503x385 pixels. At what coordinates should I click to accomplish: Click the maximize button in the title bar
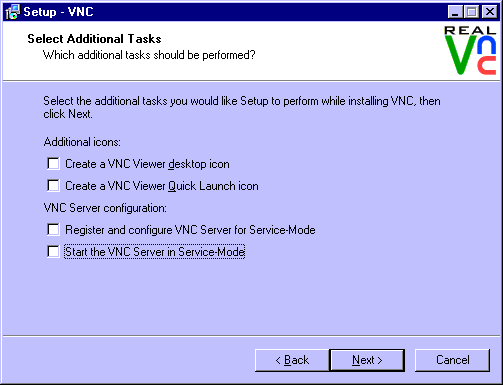(471, 12)
